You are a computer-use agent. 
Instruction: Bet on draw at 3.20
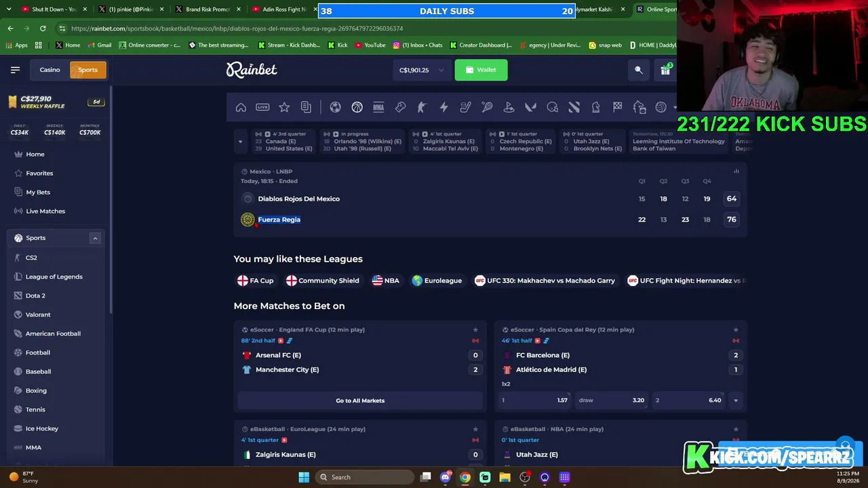(612, 401)
